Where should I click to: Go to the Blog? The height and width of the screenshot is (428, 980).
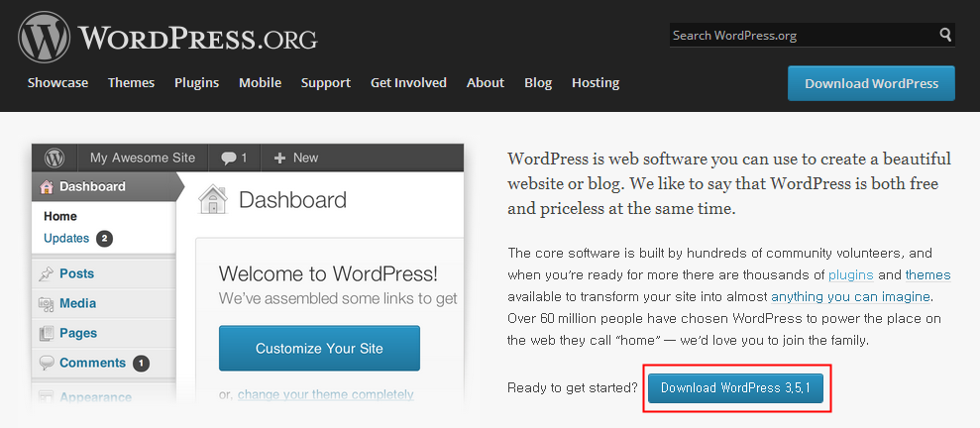(538, 82)
